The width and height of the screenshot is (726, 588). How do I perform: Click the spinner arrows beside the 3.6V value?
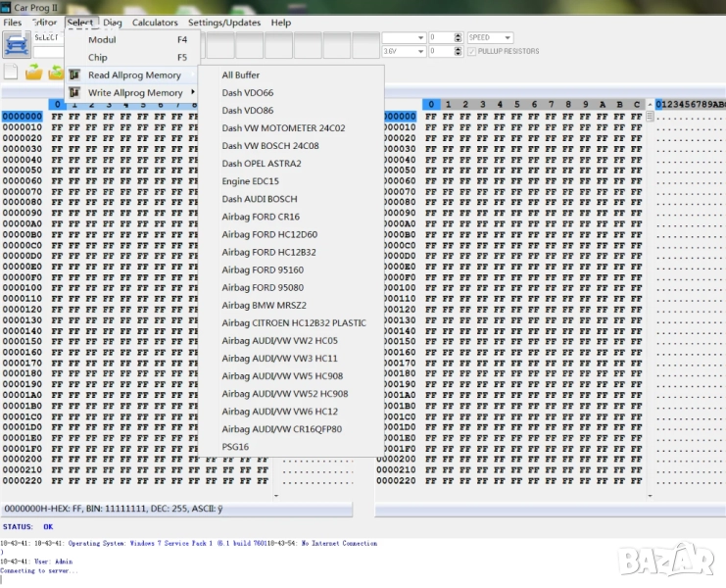point(459,51)
